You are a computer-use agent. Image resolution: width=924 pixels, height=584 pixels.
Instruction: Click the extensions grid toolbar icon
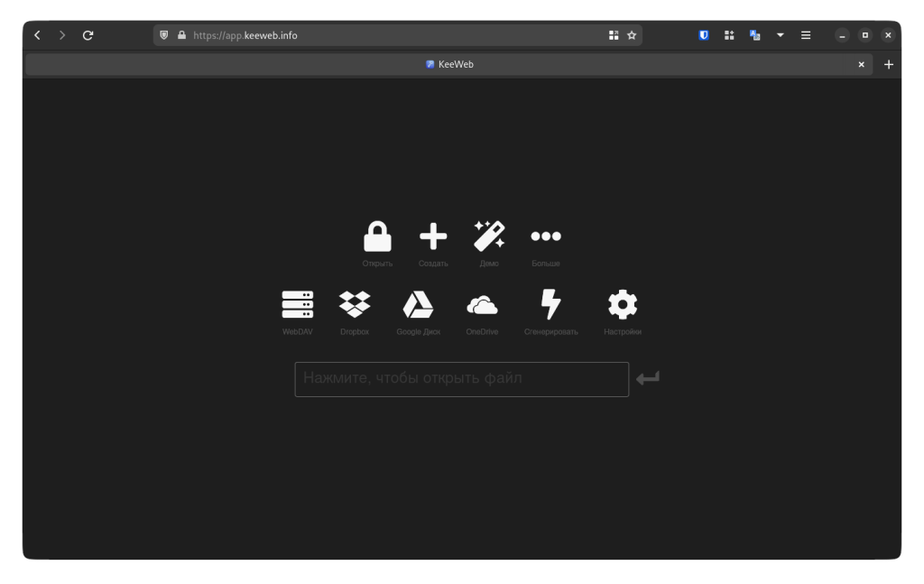729,35
